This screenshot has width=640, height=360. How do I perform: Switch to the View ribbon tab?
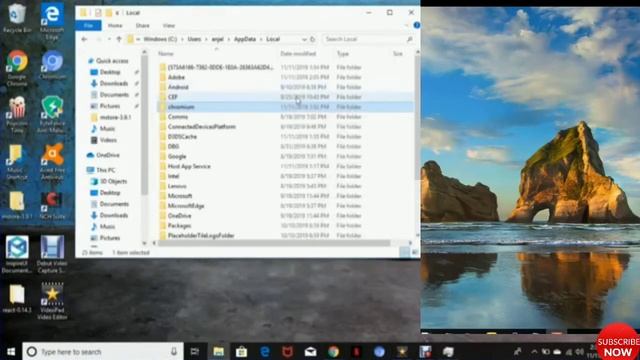(x=169, y=25)
